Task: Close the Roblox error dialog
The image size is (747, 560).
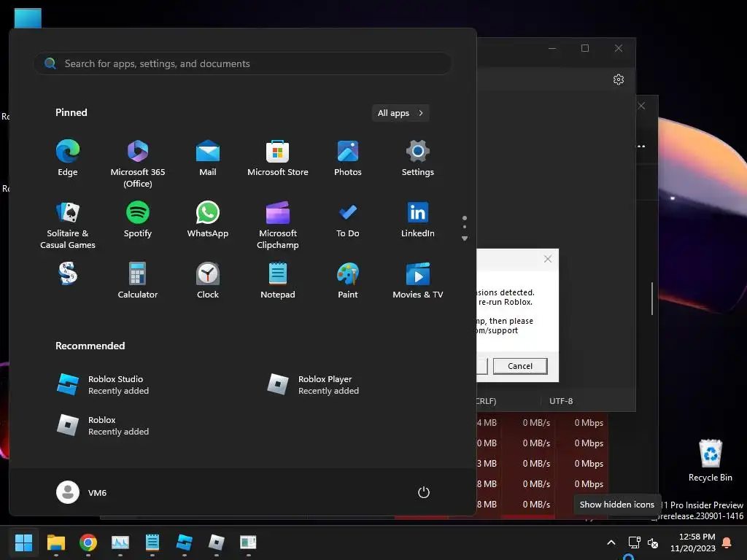Action: pyautogui.click(x=548, y=259)
